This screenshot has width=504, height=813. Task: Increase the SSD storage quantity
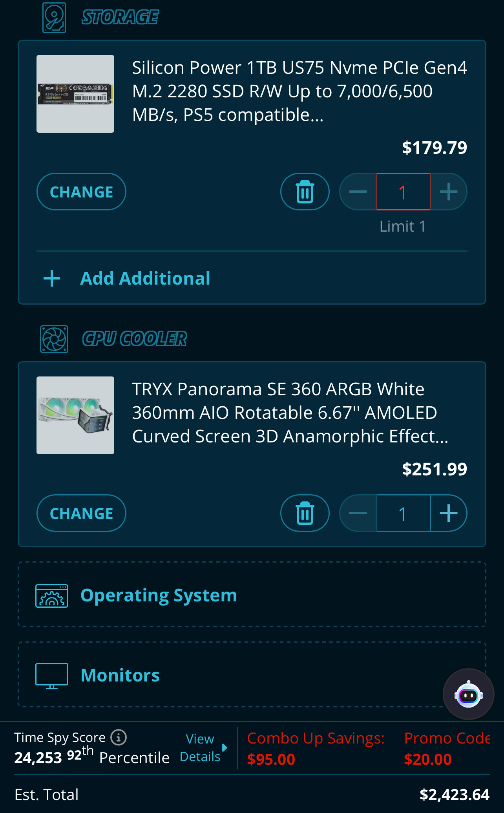pyautogui.click(x=448, y=192)
